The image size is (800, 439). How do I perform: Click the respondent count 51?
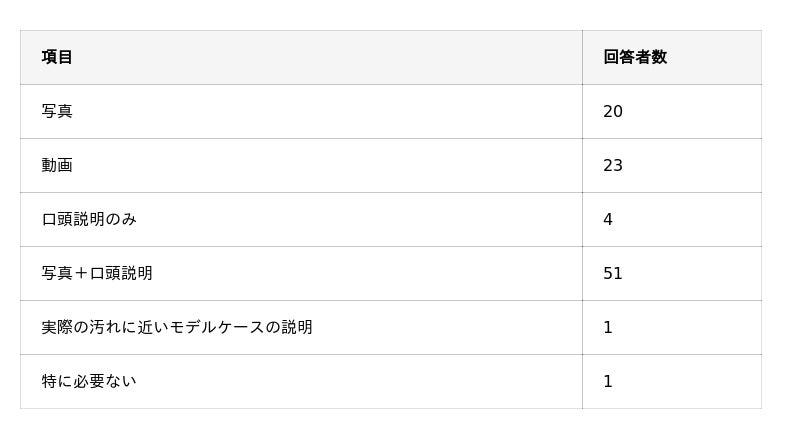point(613,273)
